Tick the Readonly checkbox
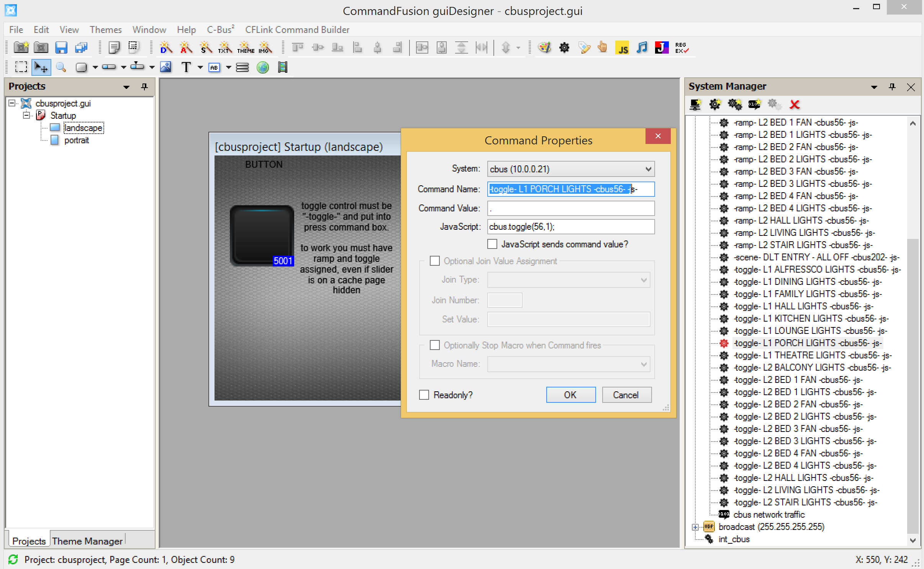 pos(424,395)
